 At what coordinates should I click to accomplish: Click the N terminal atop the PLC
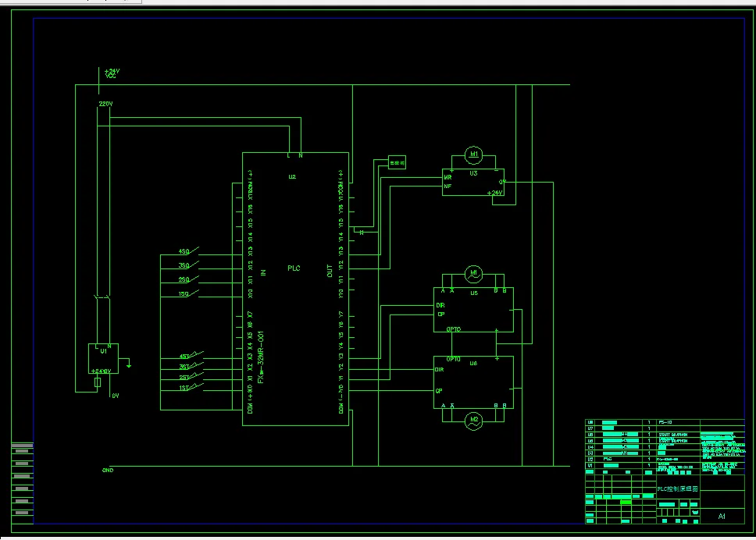click(x=301, y=155)
